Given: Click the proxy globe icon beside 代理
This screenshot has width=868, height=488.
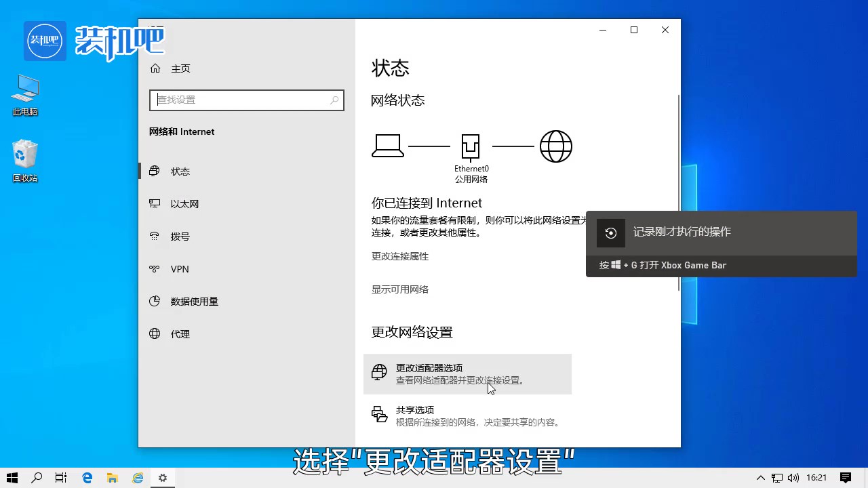Looking at the screenshot, I should tap(155, 333).
